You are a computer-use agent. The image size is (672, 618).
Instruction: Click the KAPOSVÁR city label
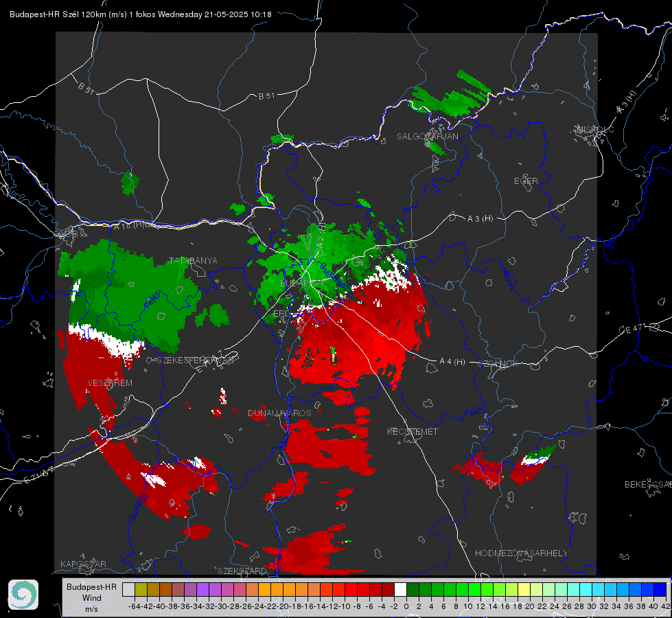pyautogui.click(x=83, y=564)
